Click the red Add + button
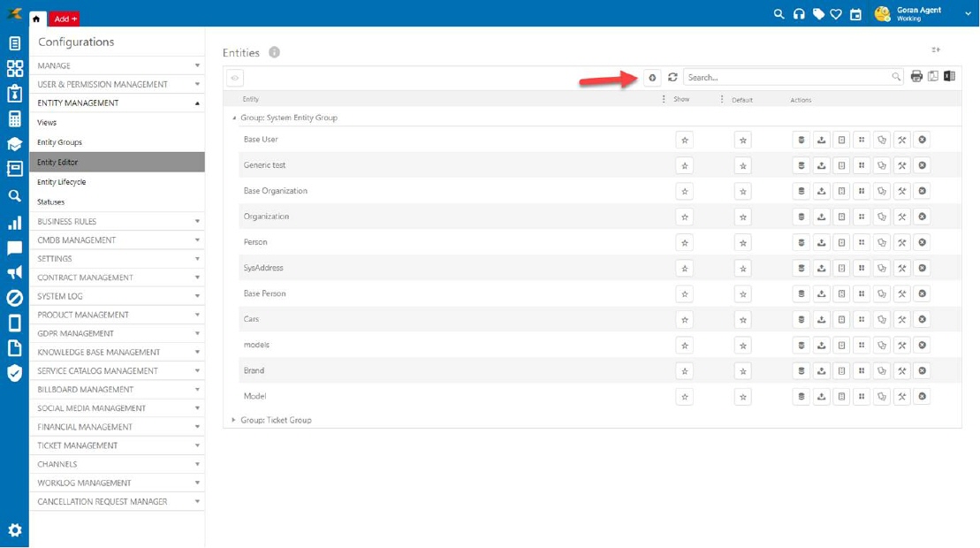Screen dimensions: 980x548 [65, 19]
